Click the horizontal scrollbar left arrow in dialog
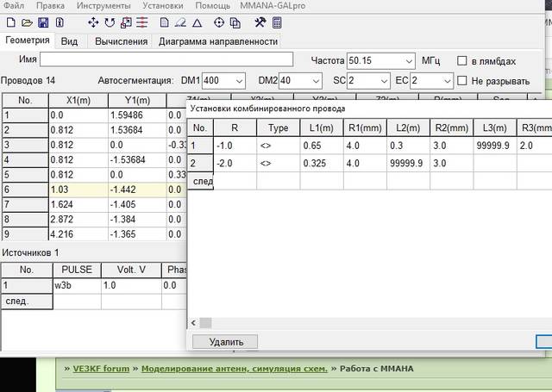Screen dimensions: 552x392 pyautogui.click(x=193, y=323)
